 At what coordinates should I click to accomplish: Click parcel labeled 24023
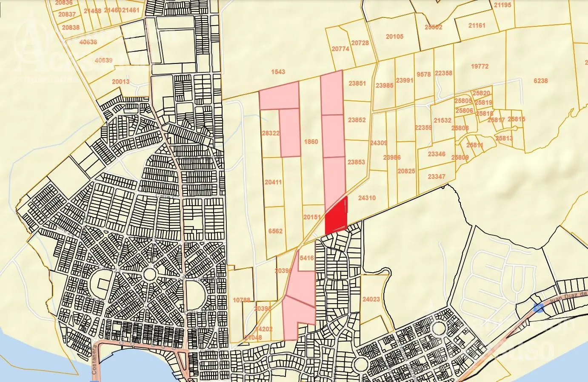[371, 299]
